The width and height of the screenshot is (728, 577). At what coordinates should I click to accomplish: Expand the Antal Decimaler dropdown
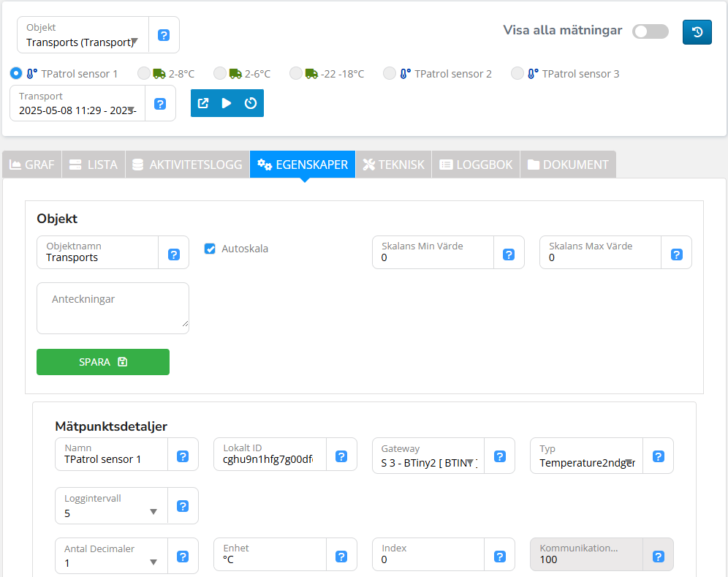pos(111,562)
